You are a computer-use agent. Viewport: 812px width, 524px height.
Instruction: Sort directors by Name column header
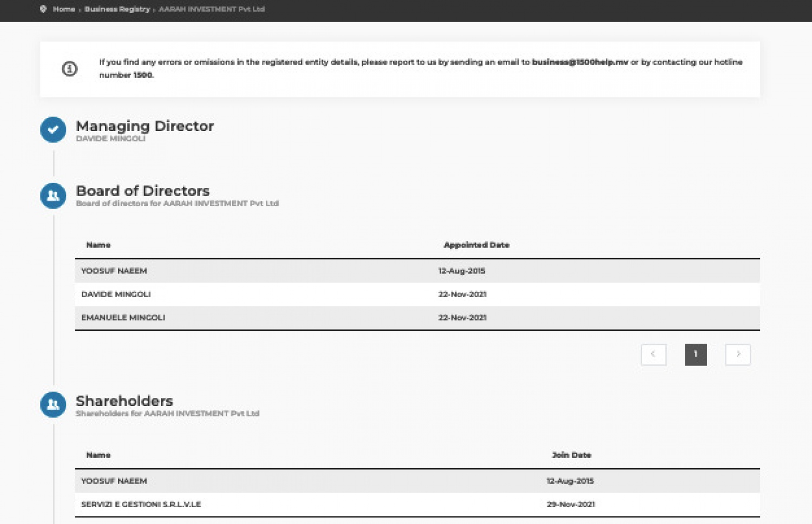coord(98,245)
